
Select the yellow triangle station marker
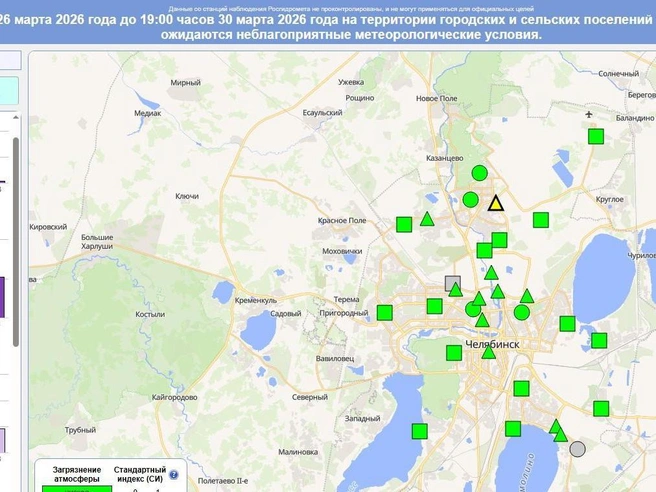496,203
